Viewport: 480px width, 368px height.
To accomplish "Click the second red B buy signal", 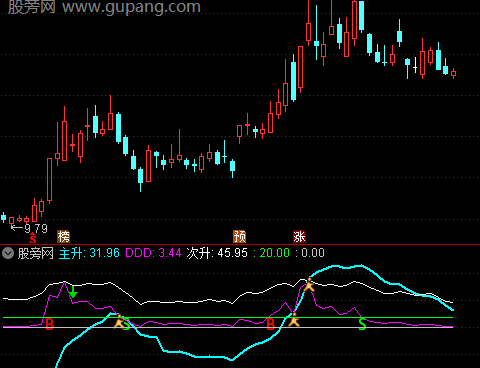I will tap(271, 324).
